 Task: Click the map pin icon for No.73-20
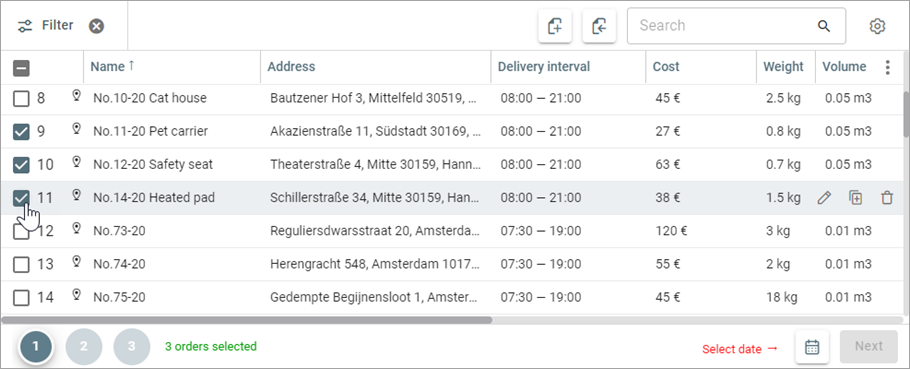76,229
